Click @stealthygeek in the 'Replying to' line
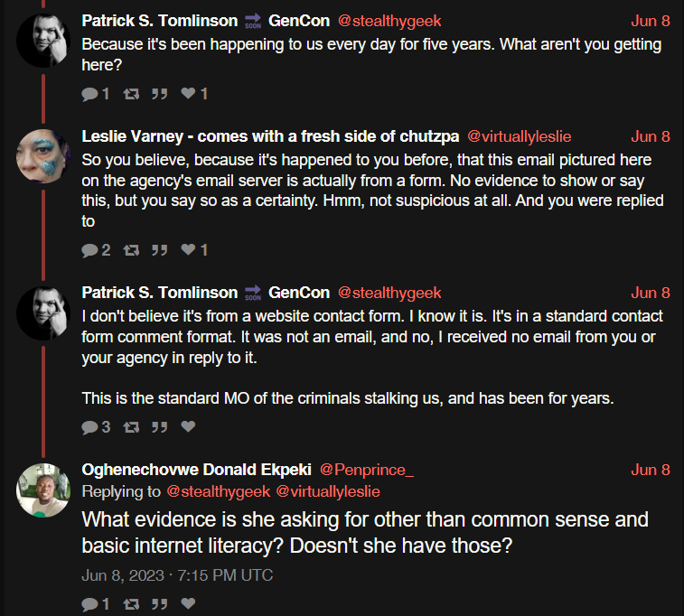Screen dimensions: 684x616 [x=218, y=491]
